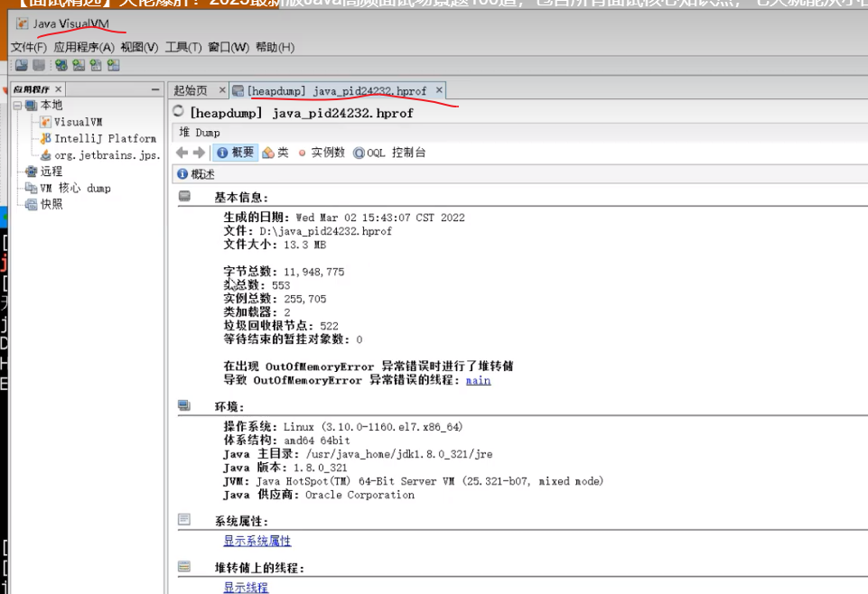
Task: Select org.jetbrains.jps in the tree
Action: 107,155
